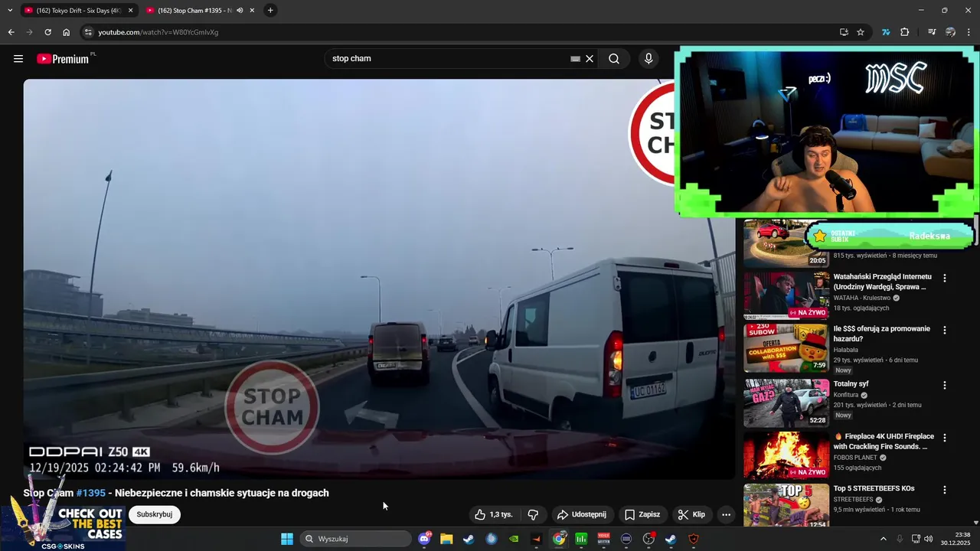This screenshot has width=980, height=551.
Task: Go to YouTube Premium home logo
Action: (x=64, y=59)
